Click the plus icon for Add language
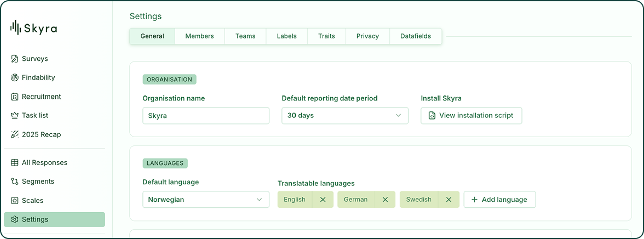This screenshot has height=239, width=644. tap(474, 199)
